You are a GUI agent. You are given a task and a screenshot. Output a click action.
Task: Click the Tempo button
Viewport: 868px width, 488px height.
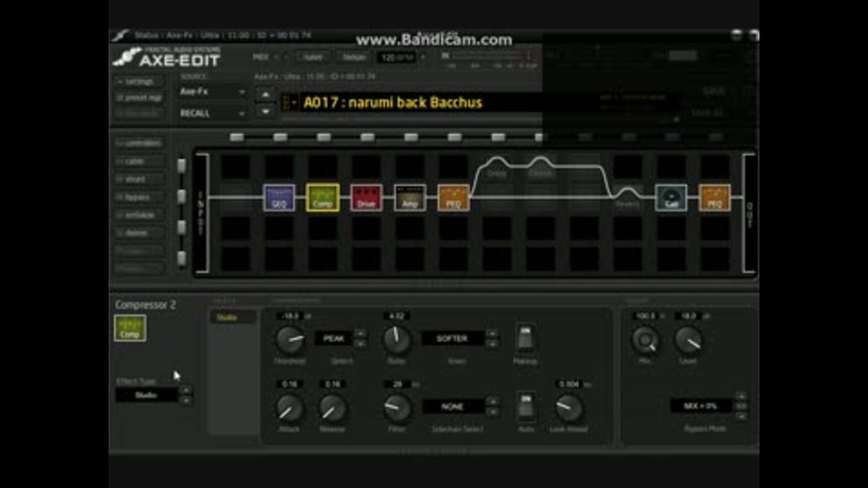pos(354,57)
